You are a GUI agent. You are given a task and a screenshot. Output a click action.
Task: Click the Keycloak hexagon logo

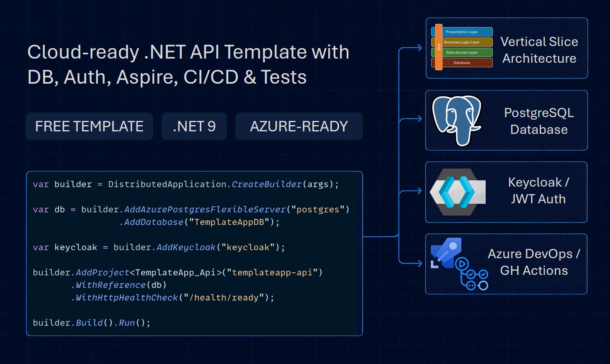458,192
